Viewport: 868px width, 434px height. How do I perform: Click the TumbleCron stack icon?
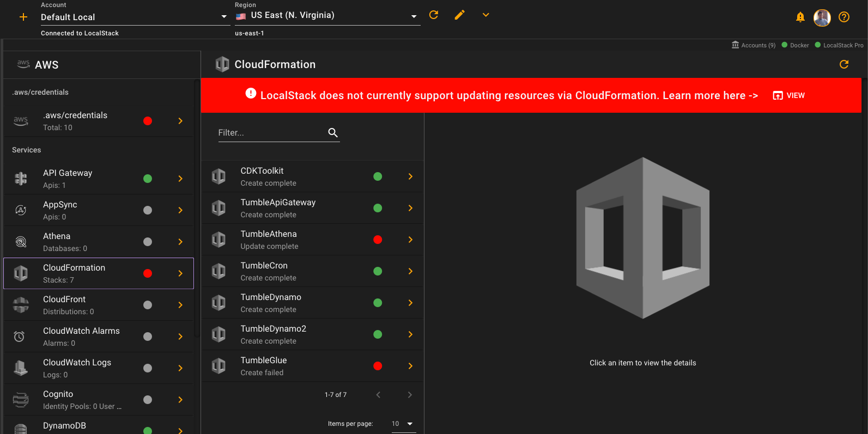(x=218, y=271)
